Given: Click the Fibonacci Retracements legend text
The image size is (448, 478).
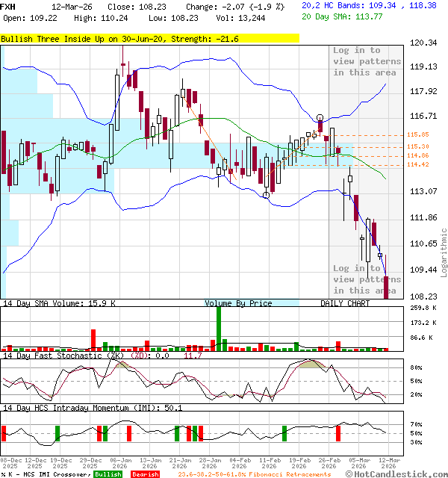Looking at the screenshot, I should [254, 474].
